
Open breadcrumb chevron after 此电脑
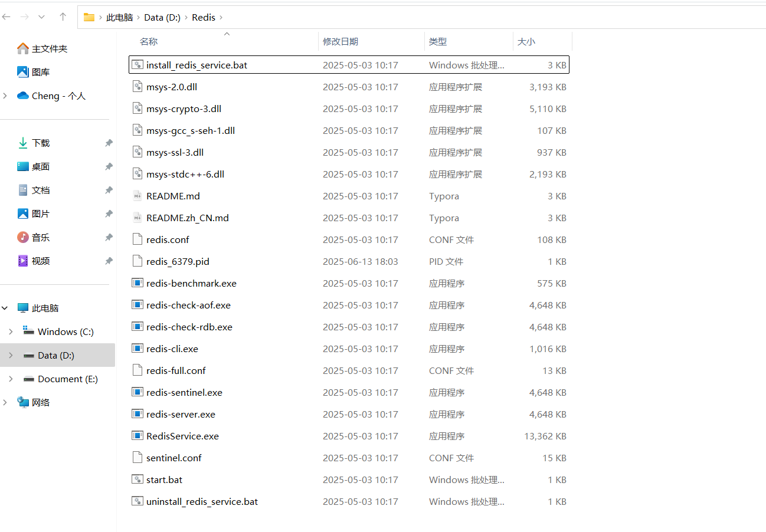pyautogui.click(x=139, y=17)
